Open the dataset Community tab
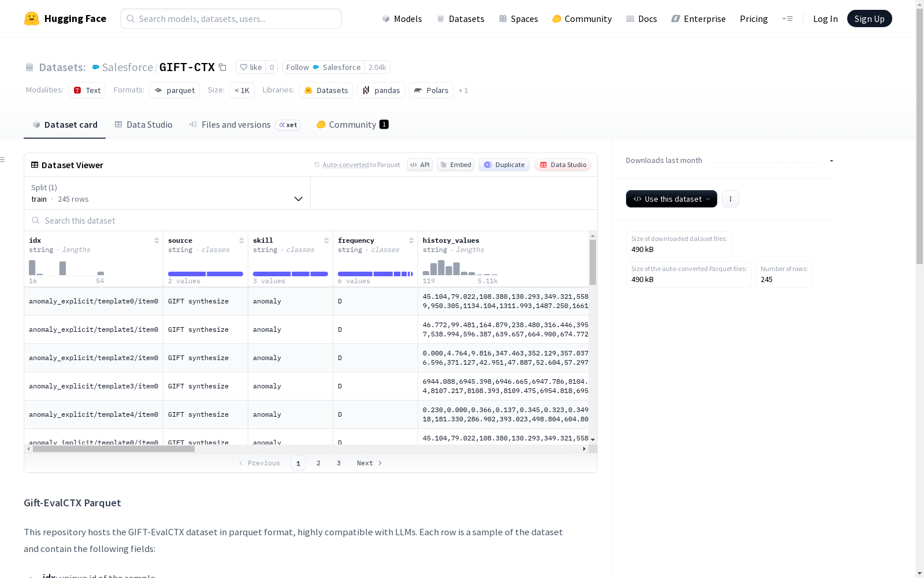Viewport: 924px width, 578px height. pos(352,125)
